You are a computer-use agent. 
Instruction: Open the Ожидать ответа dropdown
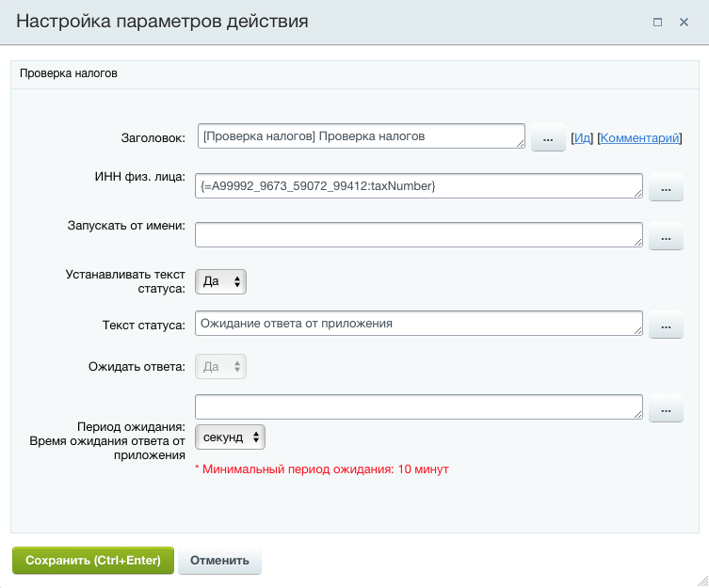[x=220, y=366]
